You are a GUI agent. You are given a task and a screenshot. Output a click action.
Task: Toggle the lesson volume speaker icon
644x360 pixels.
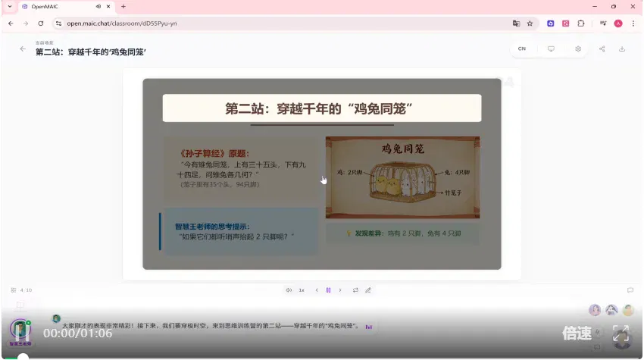pyautogui.click(x=289, y=290)
